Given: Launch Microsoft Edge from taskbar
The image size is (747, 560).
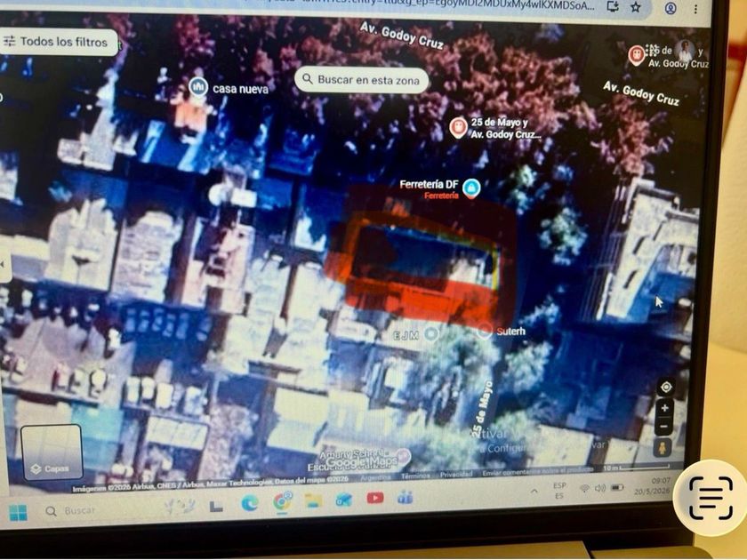Looking at the screenshot, I should 250,503.
